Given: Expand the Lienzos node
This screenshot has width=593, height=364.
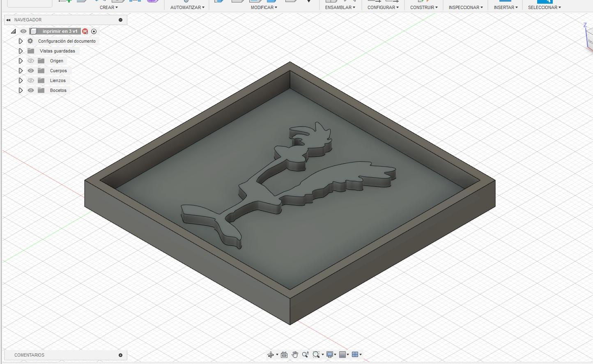Looking at the screenshot, I should [x=21, y=80].
